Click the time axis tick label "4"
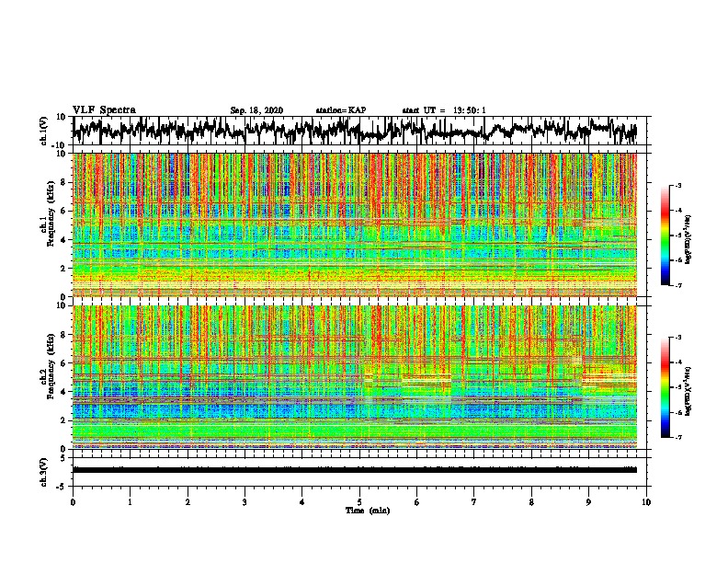The height and width of the screenshot is (563, 728). [x=302, y=502]
